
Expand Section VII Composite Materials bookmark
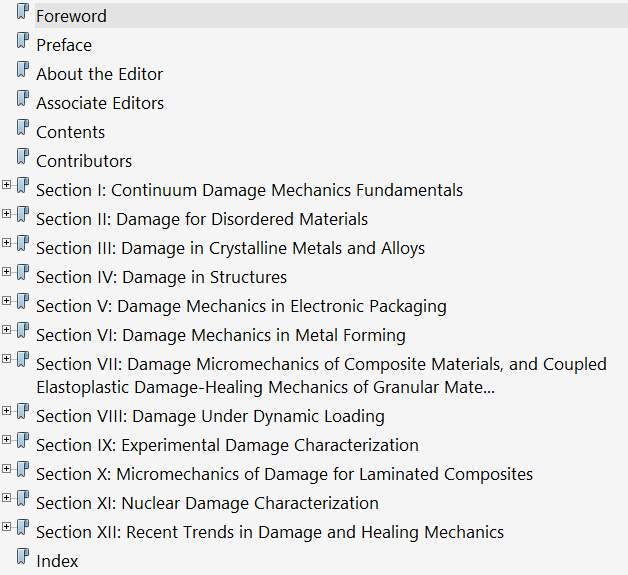pyautogui.click(x=7, y=359)
